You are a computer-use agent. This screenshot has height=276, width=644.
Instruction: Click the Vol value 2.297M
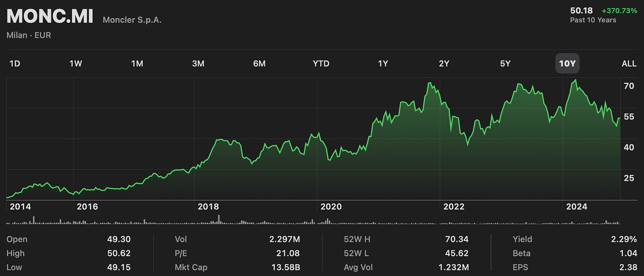click(285, 239)
